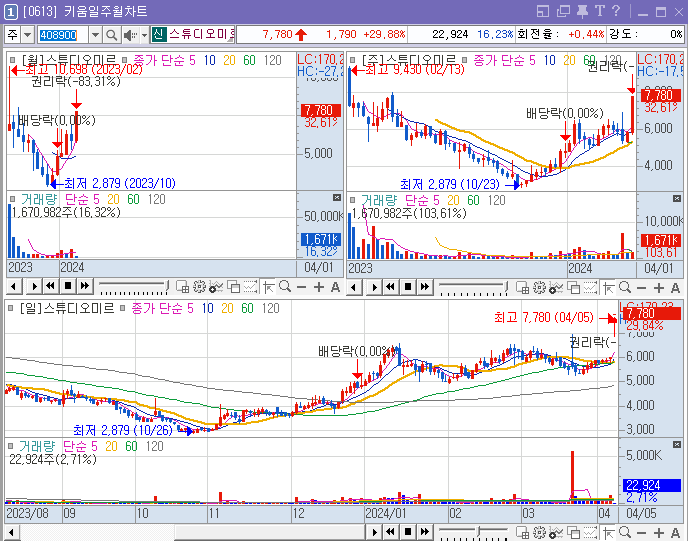
Task: Click the pin window icon in title bar
Action: click(x=582, y=11)
